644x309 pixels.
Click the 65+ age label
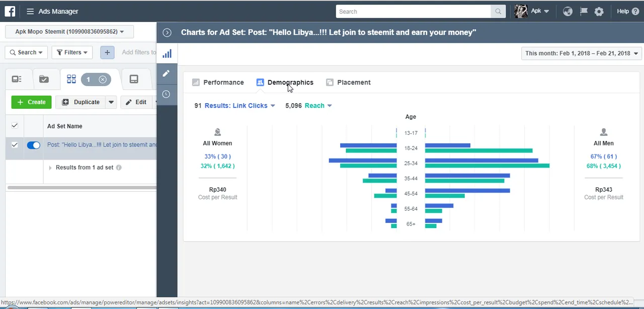pyautogui.click(x=411, y=224)
